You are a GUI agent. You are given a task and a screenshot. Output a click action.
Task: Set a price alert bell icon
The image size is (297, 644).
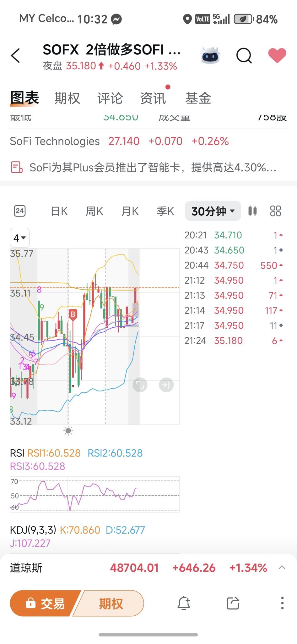point(184,603)
